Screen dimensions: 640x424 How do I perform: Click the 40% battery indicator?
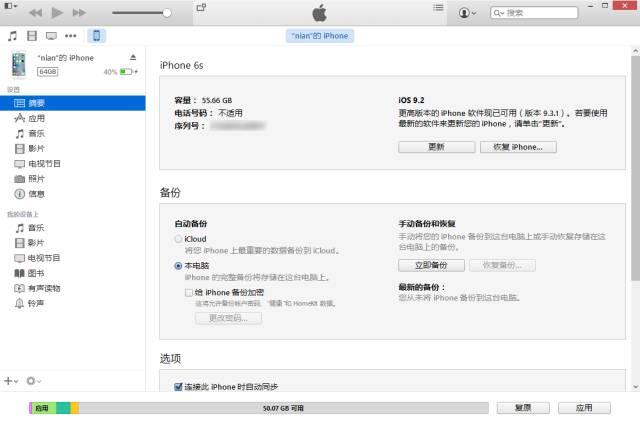(x=120, y=72)
